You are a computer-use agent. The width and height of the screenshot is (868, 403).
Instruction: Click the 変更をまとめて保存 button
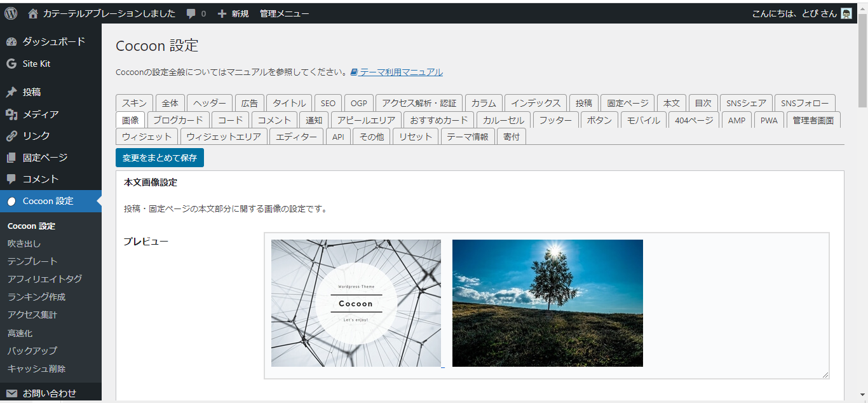(159, 158)
